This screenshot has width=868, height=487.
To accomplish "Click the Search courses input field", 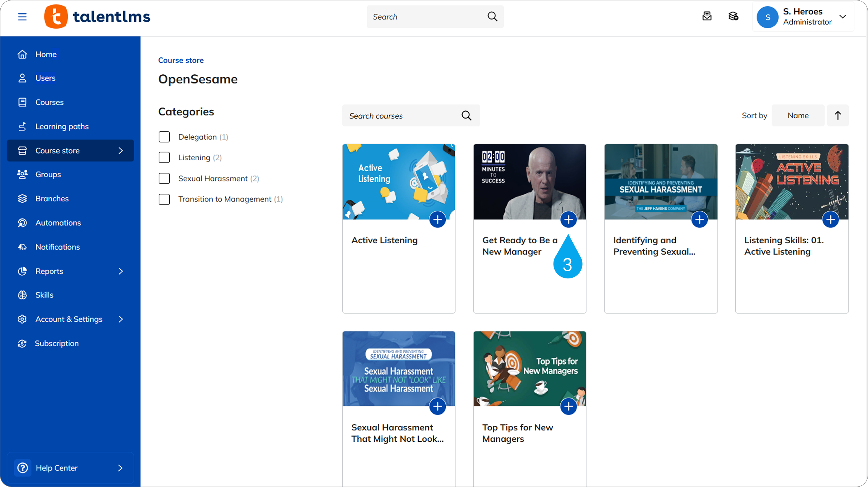I will click(400, 116).
